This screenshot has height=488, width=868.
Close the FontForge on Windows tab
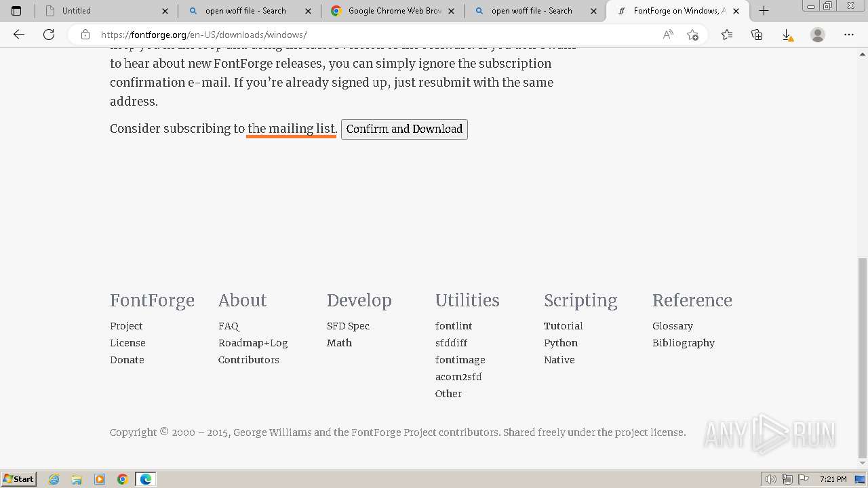(736, 11)
